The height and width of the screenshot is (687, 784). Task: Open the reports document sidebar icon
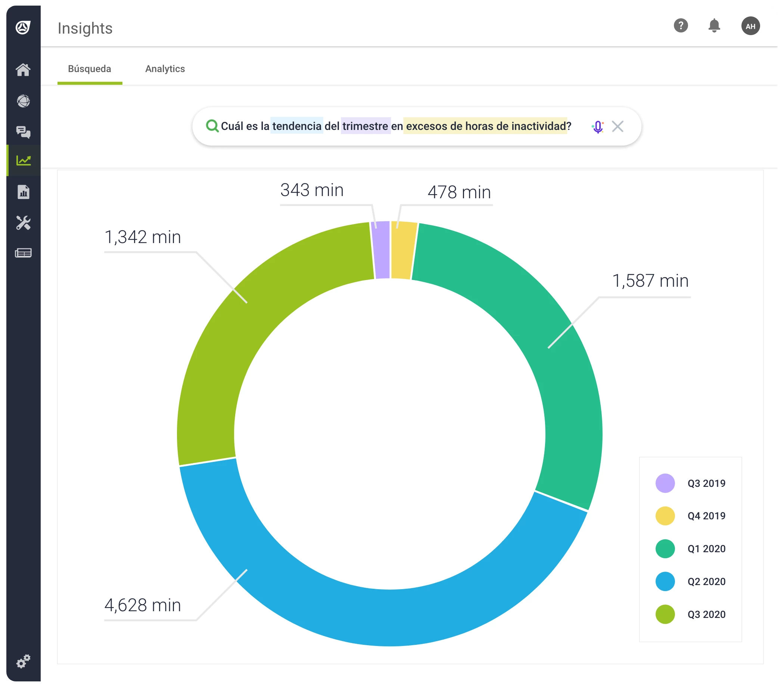tap(24, 192)
